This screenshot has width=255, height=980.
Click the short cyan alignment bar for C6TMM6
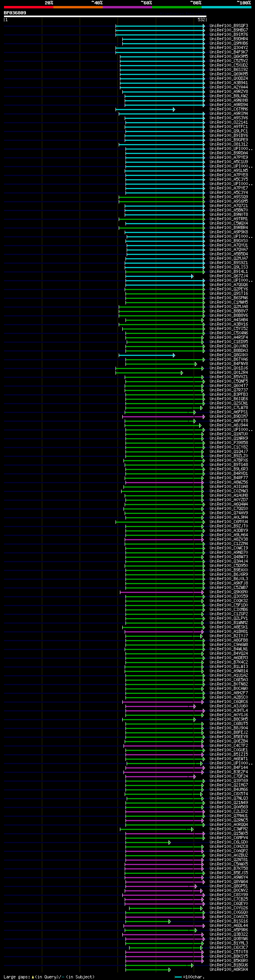tap(145, 109)
